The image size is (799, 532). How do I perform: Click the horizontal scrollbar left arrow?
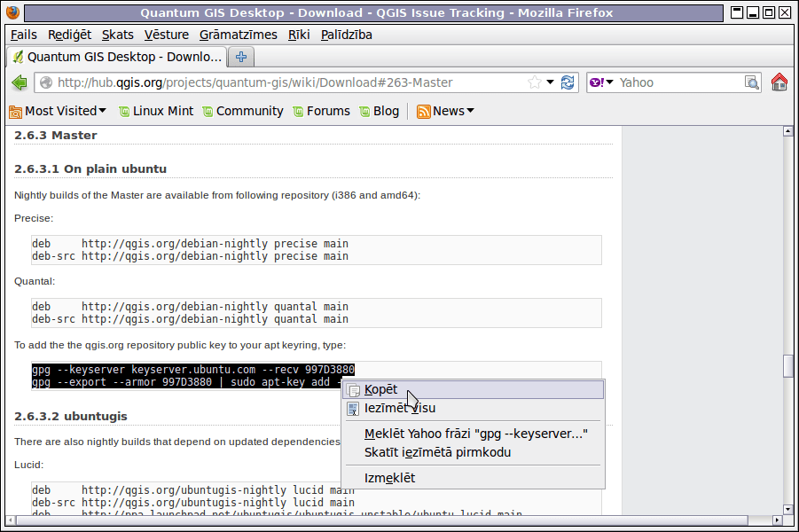coord(11,520)
